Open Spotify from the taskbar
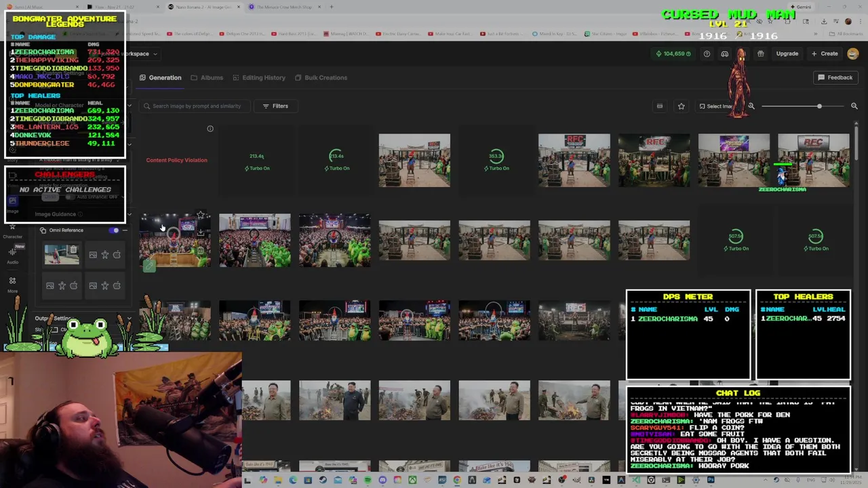 click(x=368, y=481)
